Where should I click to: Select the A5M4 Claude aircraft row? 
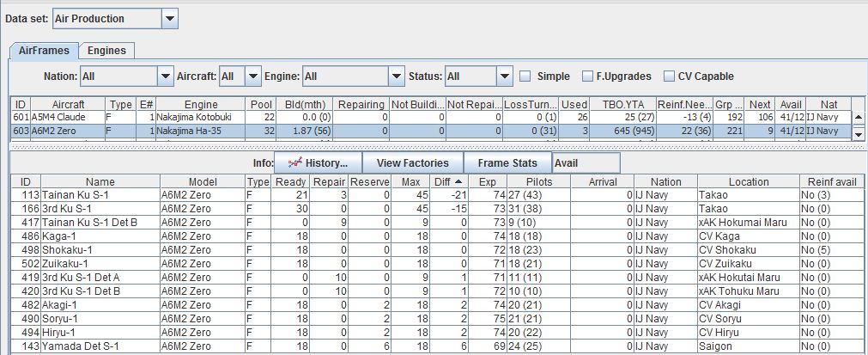[x=430, y=118]
